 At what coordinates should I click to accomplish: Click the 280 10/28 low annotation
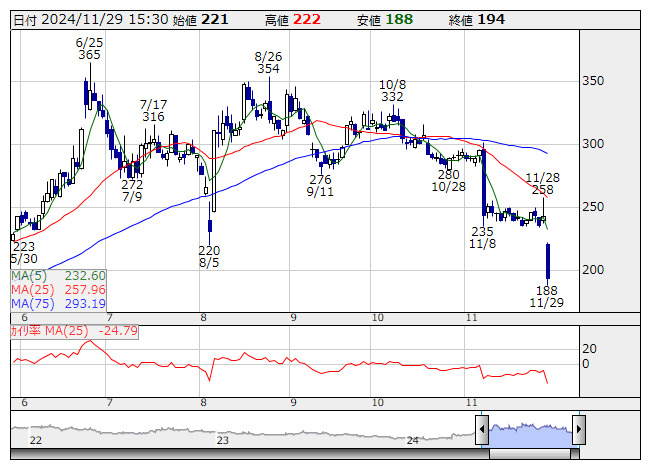coord(449,181)
